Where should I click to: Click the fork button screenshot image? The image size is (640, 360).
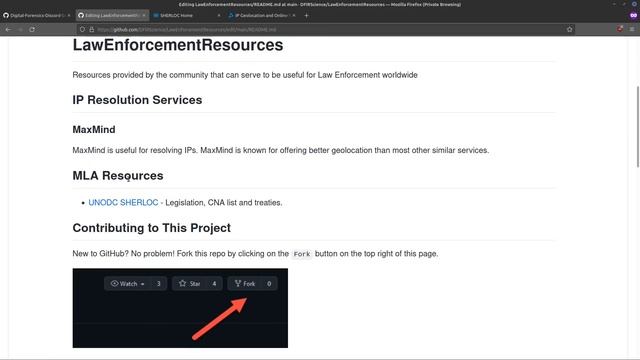(x=180, y=308)
